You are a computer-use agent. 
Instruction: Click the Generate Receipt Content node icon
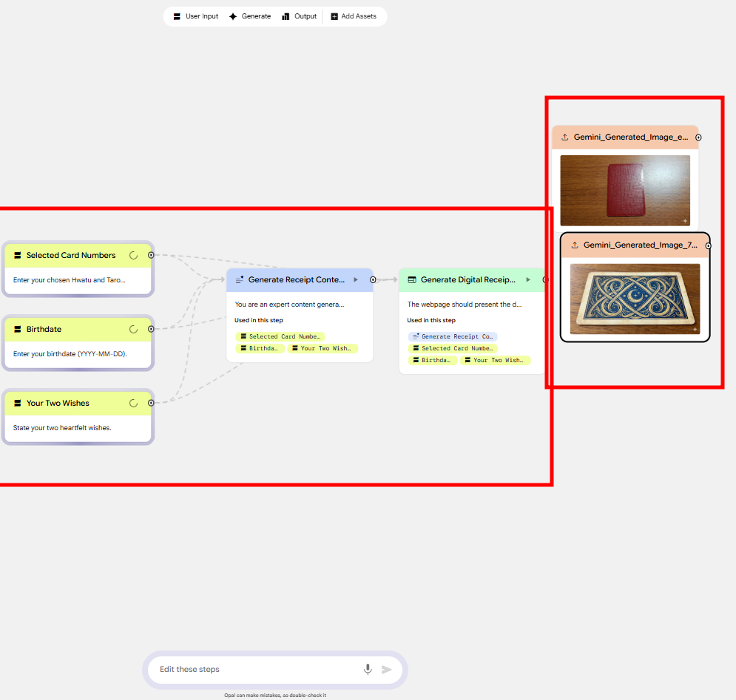240,279
